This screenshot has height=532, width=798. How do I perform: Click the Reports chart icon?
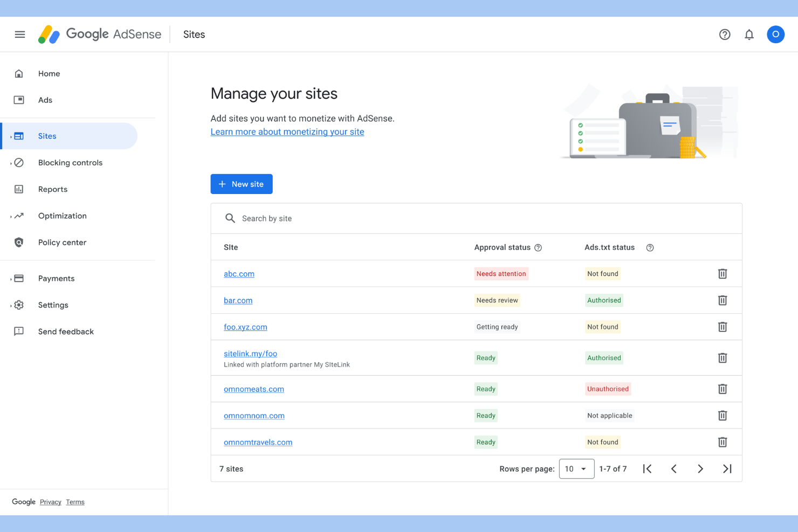pos(19,189)
